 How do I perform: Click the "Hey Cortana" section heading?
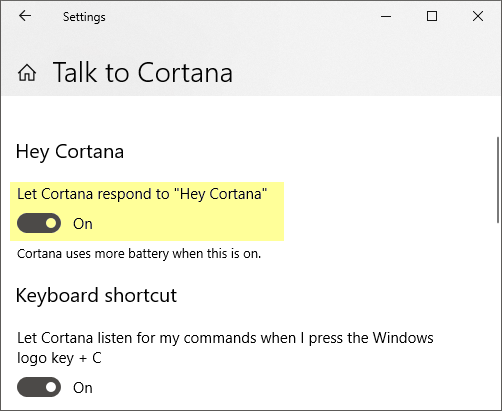point(70,152)
